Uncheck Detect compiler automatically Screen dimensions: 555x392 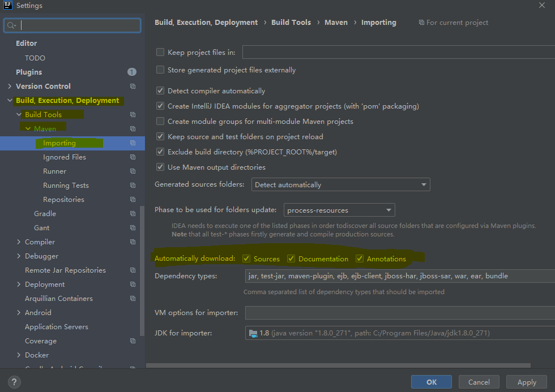(160, 91)
